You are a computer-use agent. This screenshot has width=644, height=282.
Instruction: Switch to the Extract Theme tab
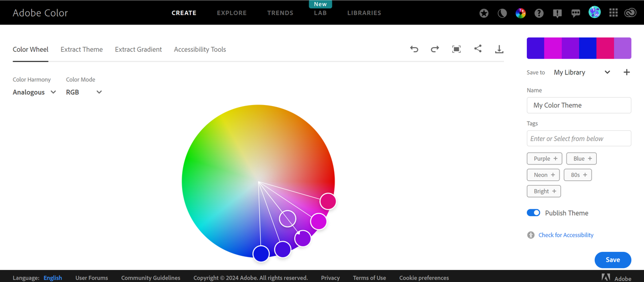pyautogui.click(x=82, y=49)
